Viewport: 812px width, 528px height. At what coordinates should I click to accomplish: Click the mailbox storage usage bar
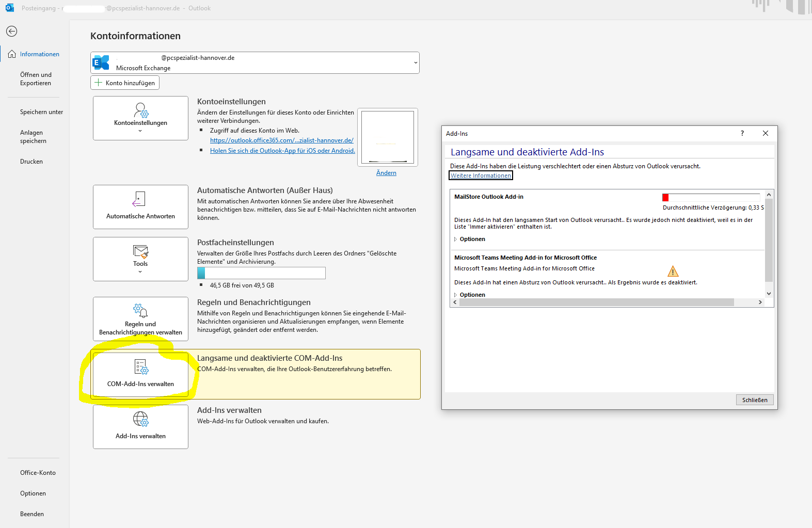click(261, 273)
